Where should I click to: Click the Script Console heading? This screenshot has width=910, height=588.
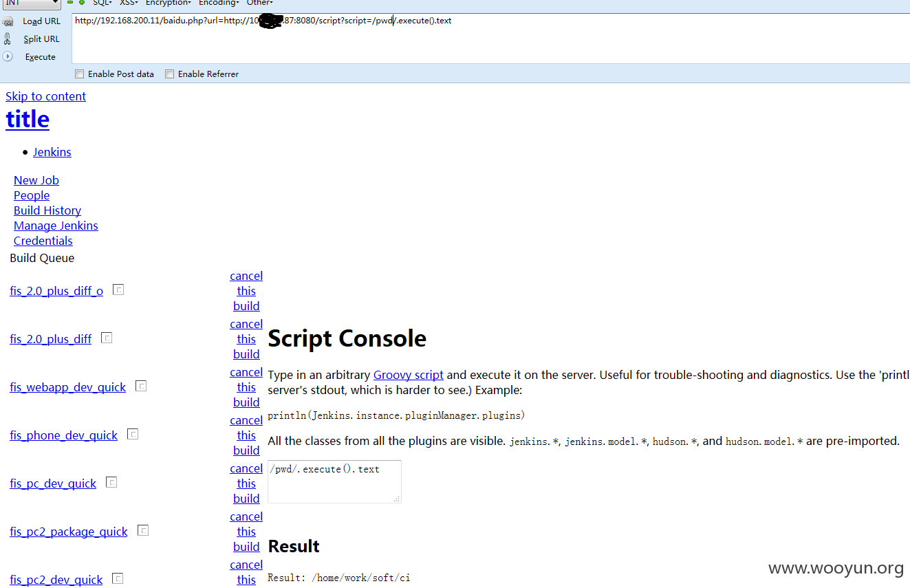click(x=347, y=338)
